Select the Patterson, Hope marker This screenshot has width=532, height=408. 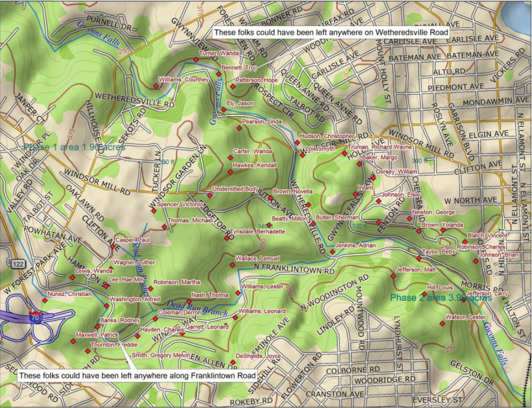tap(233, 86)
